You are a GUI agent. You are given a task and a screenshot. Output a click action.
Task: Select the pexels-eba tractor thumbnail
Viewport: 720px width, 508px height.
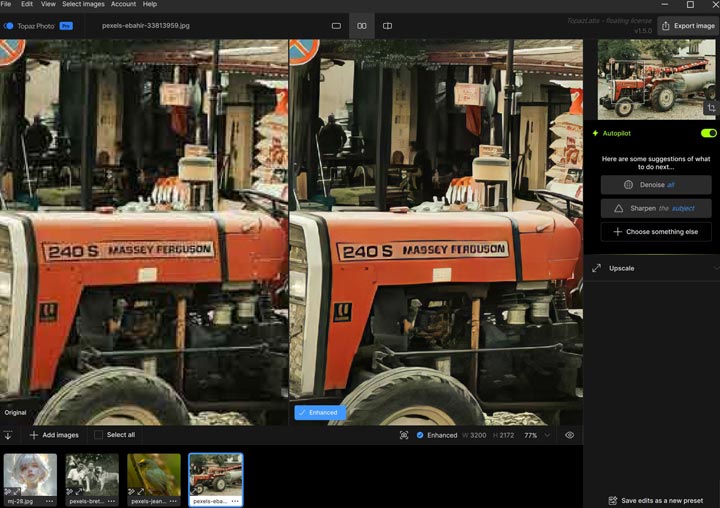pos(216,476)
